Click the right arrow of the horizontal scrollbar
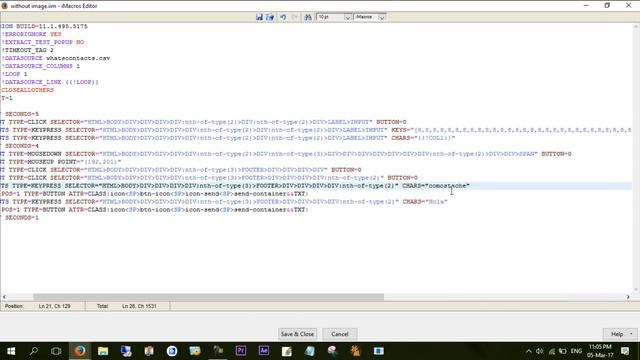This screenshot has height=360, width=640. (x=628, y=297)
